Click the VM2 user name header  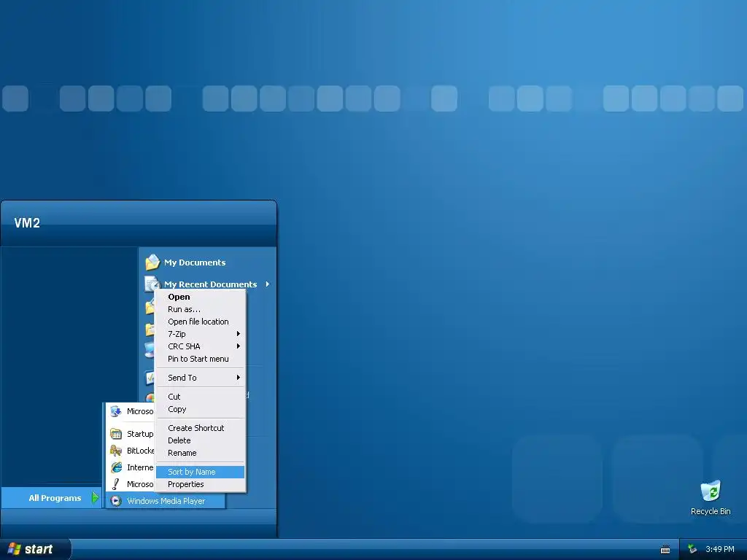27,223
